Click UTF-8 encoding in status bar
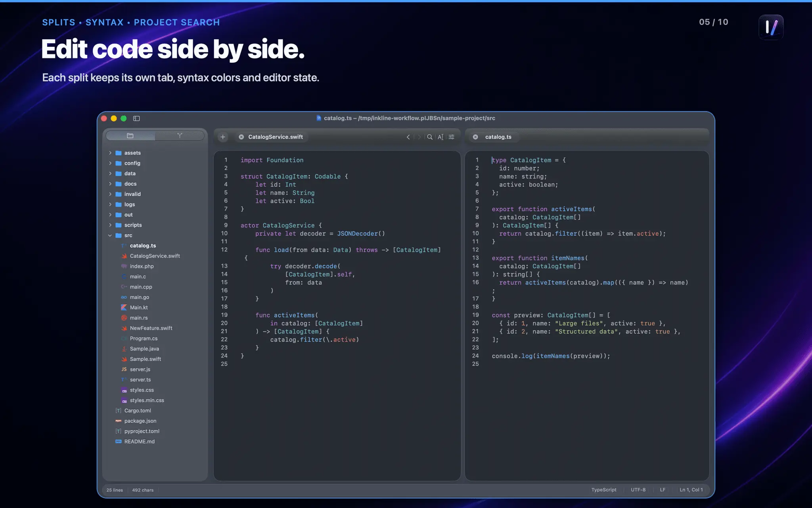 pyautogui.click(x=638, y=490)
